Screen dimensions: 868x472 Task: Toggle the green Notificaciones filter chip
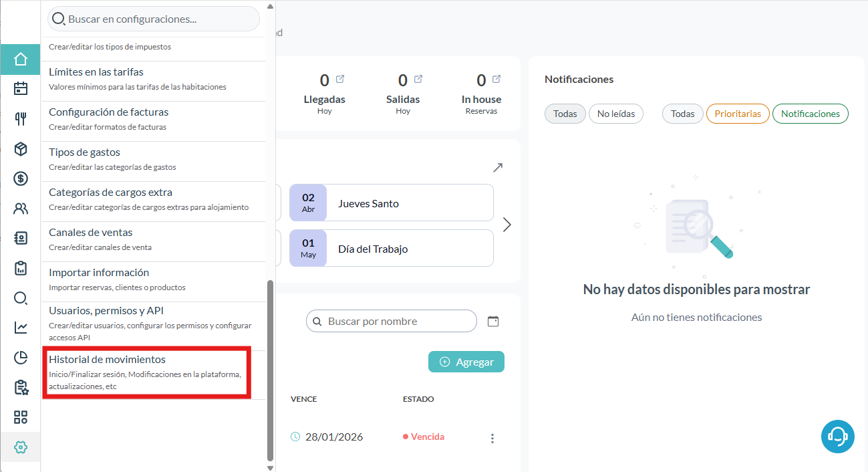coord(810,114)
